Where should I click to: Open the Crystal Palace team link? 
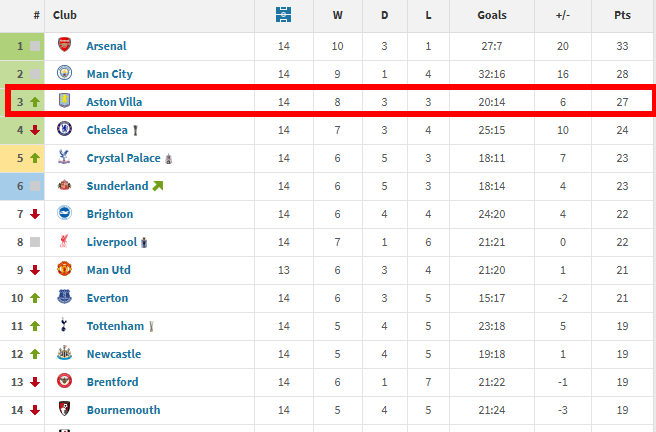pos(124,158)
